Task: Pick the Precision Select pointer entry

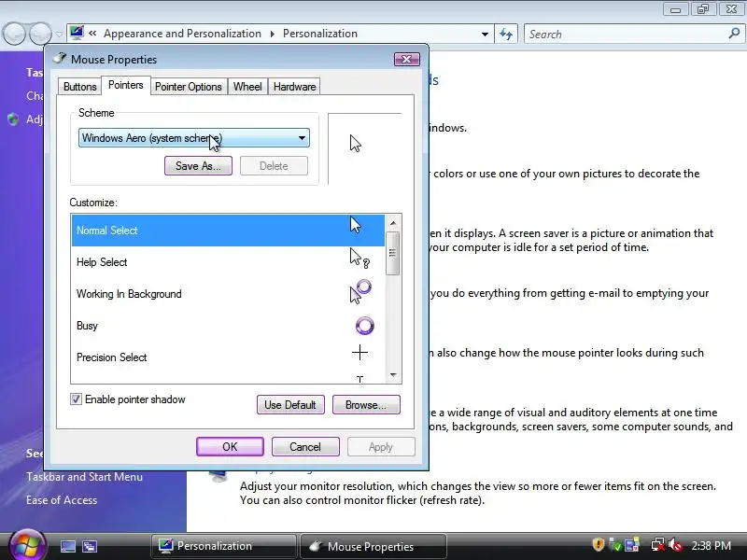Action: (x=228, y=357)
